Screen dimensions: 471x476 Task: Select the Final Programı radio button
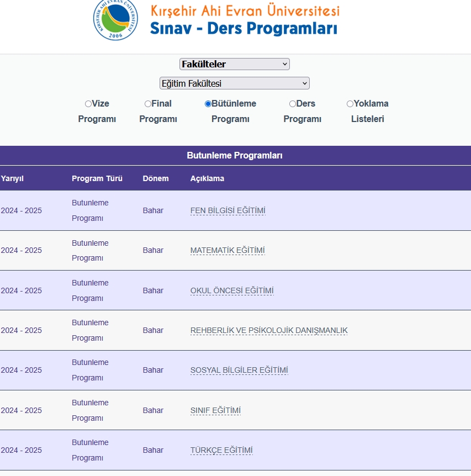pyautogui.click(x=148, y=104)
